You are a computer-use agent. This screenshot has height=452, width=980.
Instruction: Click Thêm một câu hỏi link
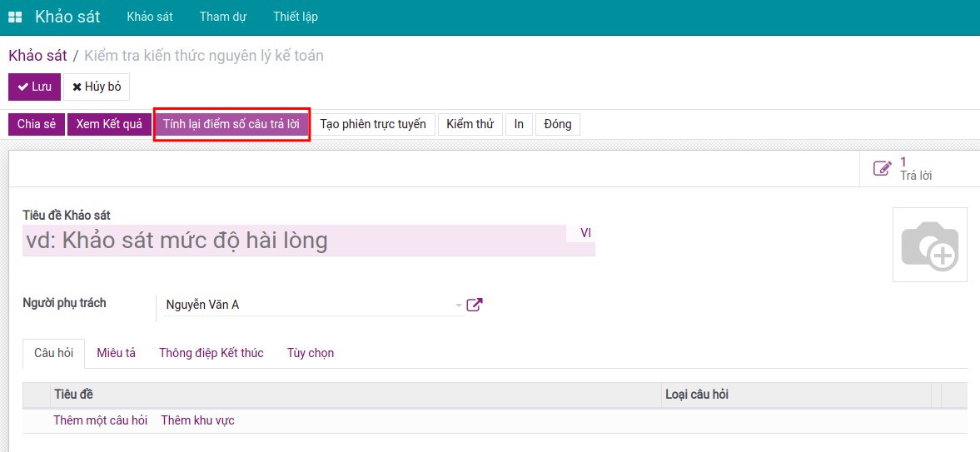point(100,420)
